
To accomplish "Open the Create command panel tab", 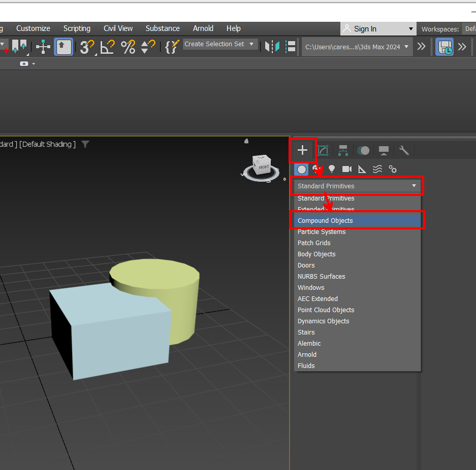I will pyautogui.click(x=302, y=150).
